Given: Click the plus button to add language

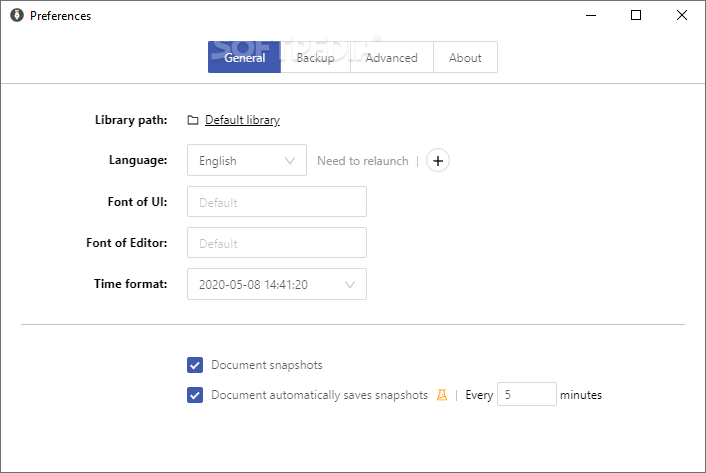Looking at the screenshot, I should click(438, 160).
